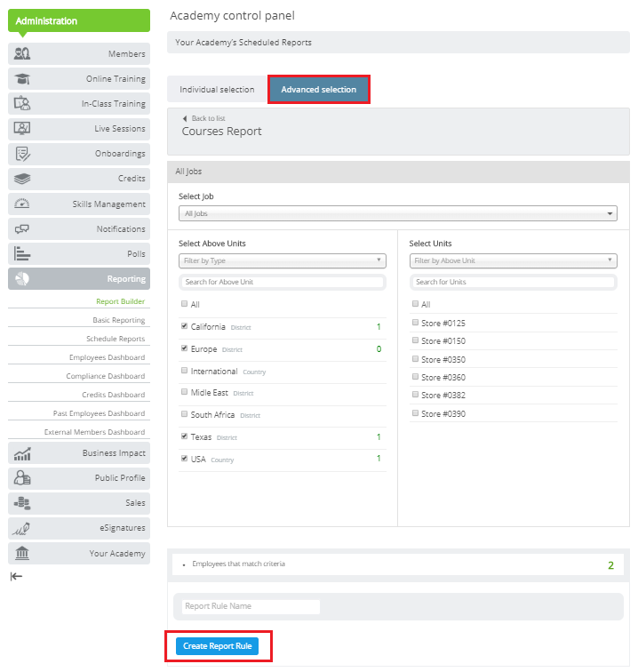Tick the Store #0125 checkbox
The height and width of the screenshot is (672, 638).
pos(415,323)
